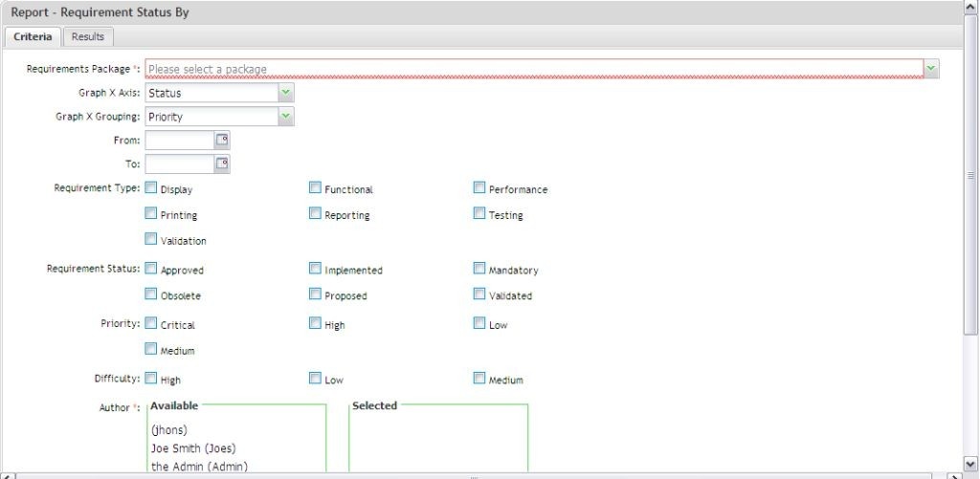This screenshot has width=980, height=479.
Task: Click the vertical scrollbar up arrow
Action: [x=970, y=8]
